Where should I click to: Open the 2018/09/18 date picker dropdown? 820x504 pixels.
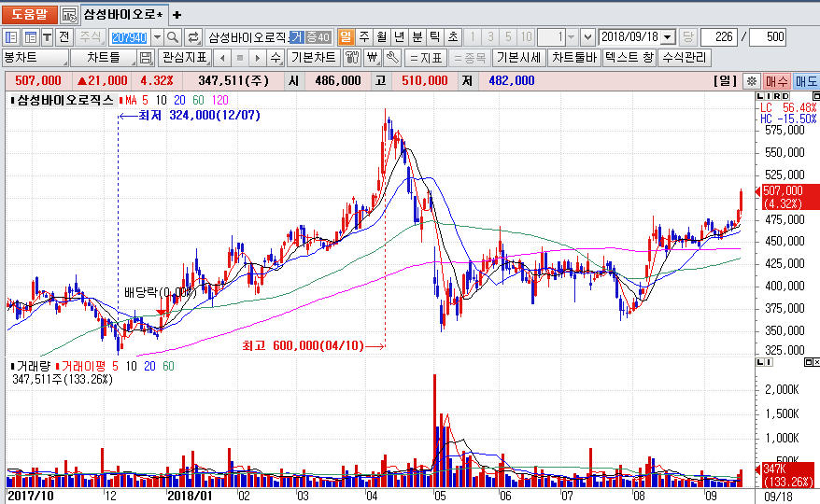668,37
